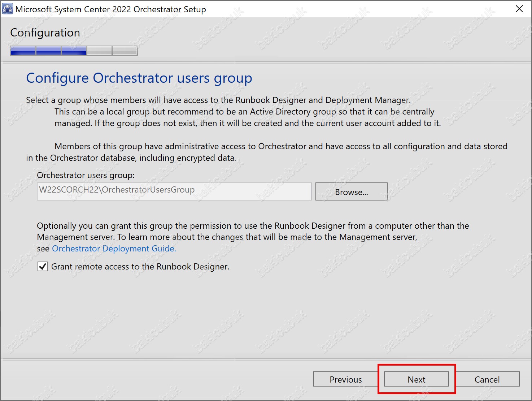Click the Orchestrator users group: label

click(x=86, y=175)
